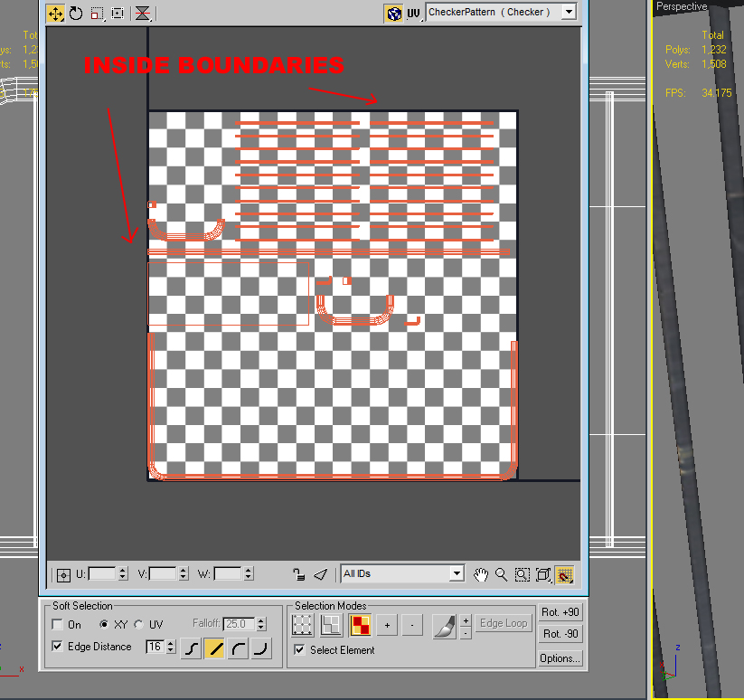The width and height of the screenshot is (744, 700).
Task: Disable the Select Element checkbox
Action: [300, 649]
